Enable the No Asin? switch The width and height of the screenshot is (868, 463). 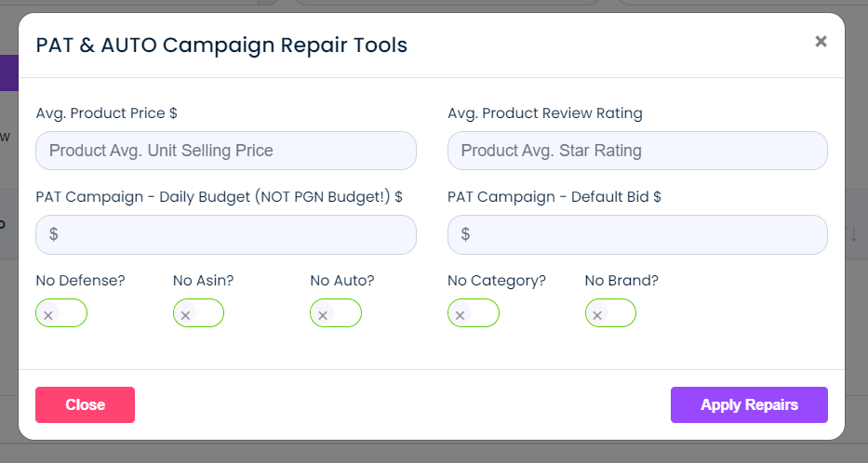[199, 313]
